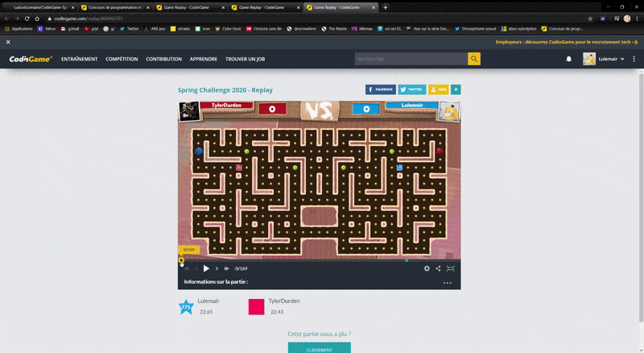Click the blue star rank badge
The height and width of the screenshot is (353, 644).
pyautogui.click(x=186, y=307)
